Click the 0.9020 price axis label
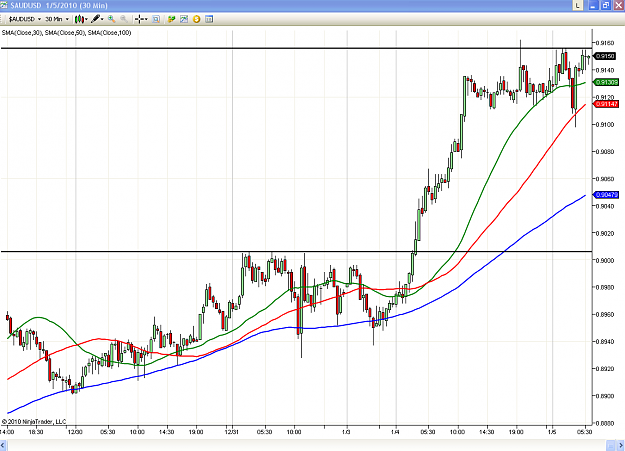The height and width of the screenshot is (451, 625). click(605, 233)
